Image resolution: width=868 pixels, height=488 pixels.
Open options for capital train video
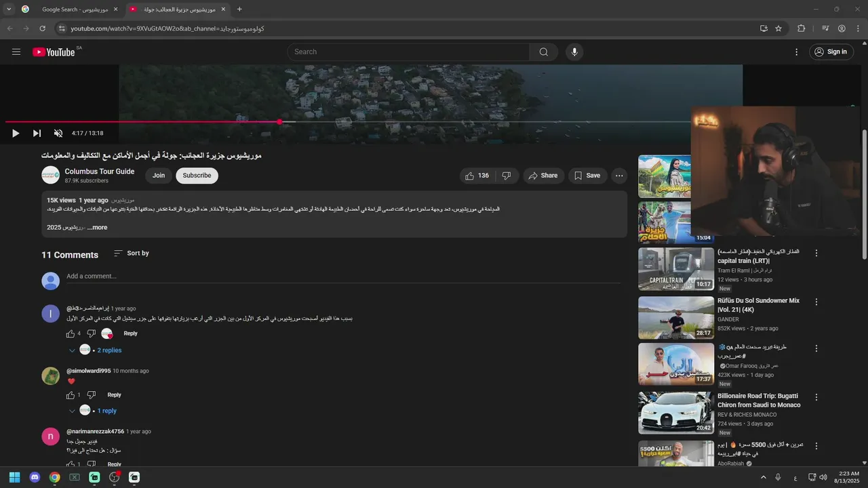coord(816,253)
